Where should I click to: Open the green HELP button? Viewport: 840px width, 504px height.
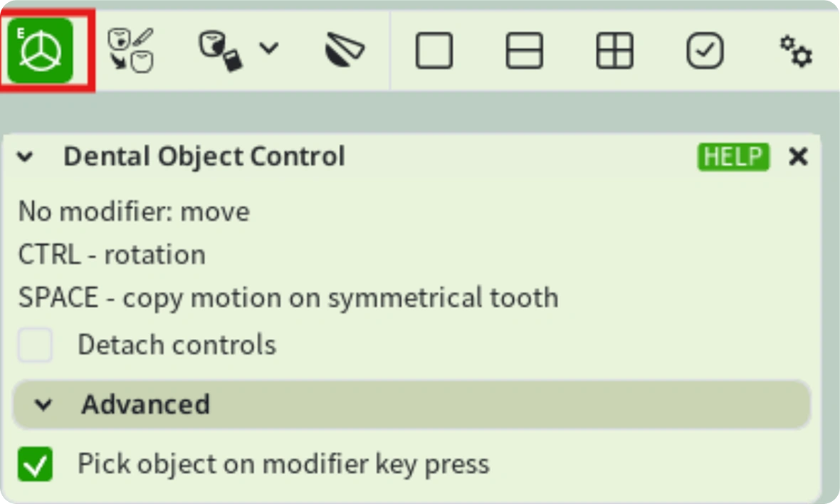733,157
